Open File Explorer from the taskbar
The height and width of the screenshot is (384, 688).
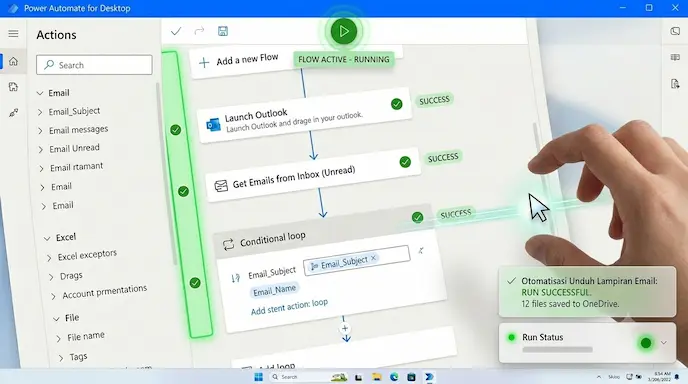(x=376, y=377)
